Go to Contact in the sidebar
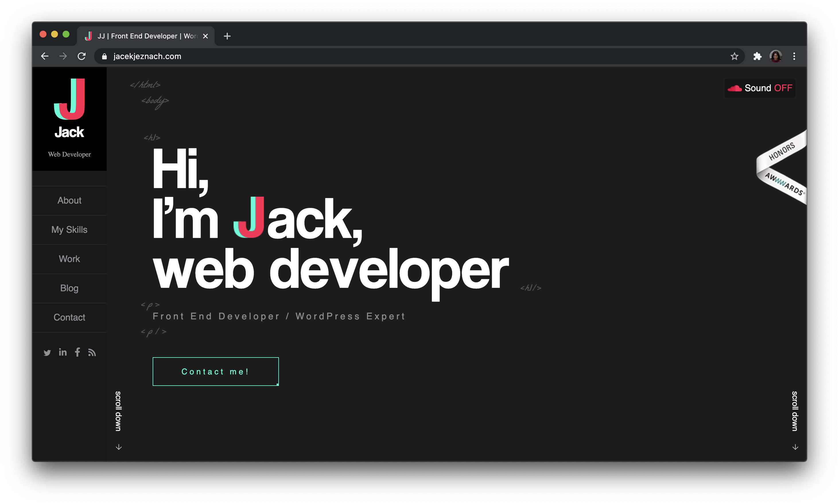The height and width of the screenshot is (504, 839). 69,317
